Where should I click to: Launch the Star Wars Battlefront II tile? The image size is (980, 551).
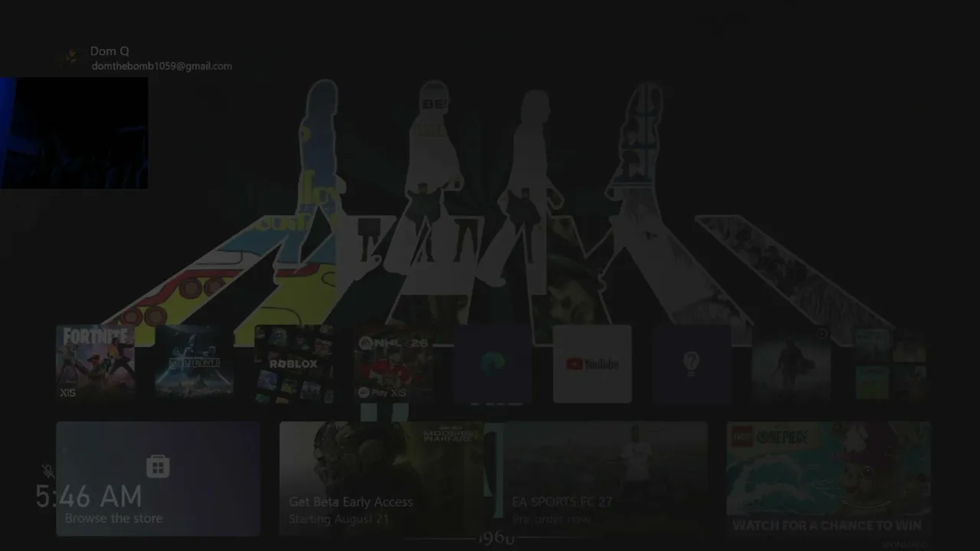(x=194, y=364)
